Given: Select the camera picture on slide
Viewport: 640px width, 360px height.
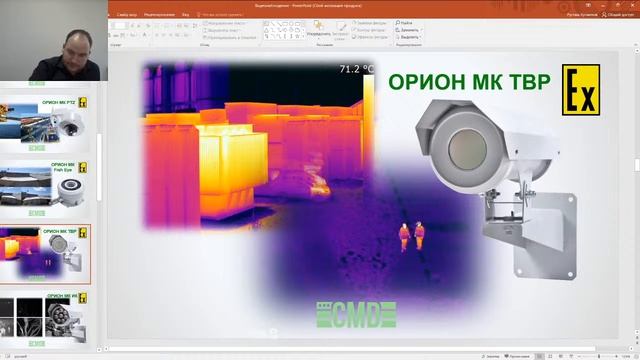Looking at the screenshot, I should point(496,189).
